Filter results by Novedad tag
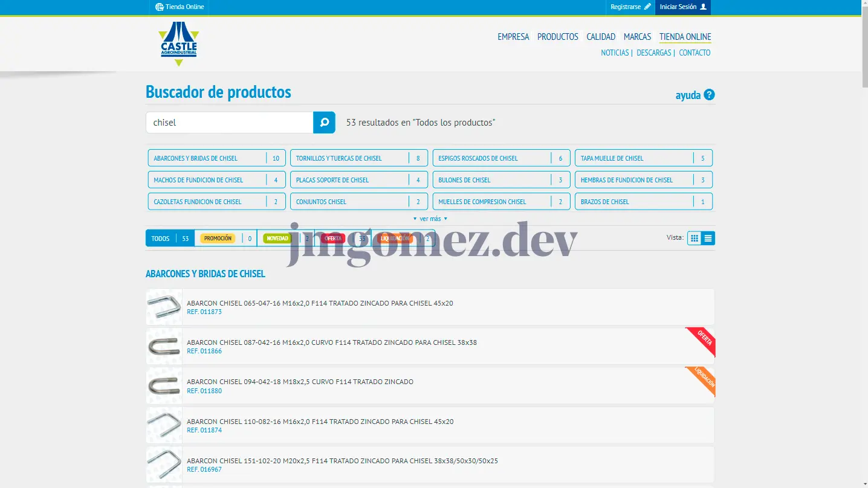This screenshot has width=868, height=488. click(277, 239)
